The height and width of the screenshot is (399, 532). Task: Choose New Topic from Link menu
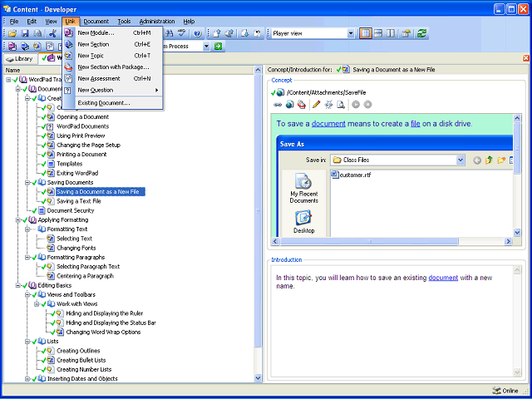(x=113, y=56)
